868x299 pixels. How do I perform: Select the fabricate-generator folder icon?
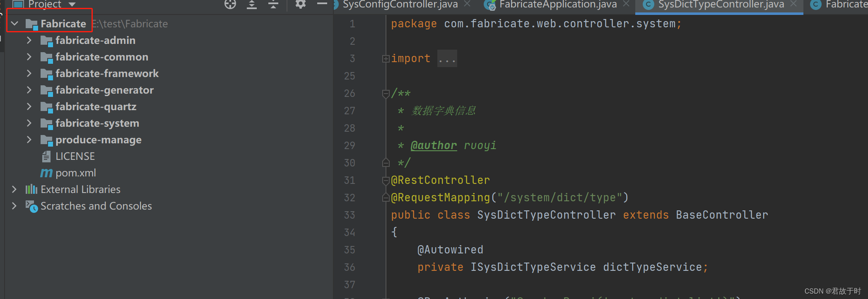[46, 90]
